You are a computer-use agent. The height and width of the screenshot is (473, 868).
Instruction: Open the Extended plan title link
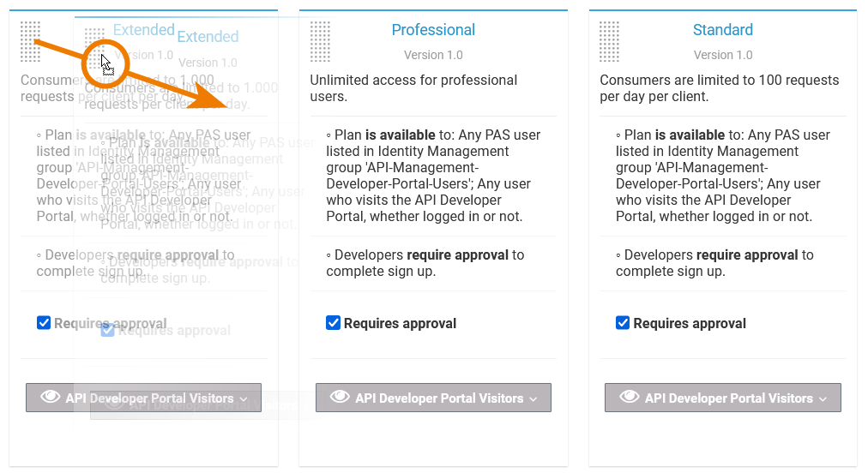143,30
